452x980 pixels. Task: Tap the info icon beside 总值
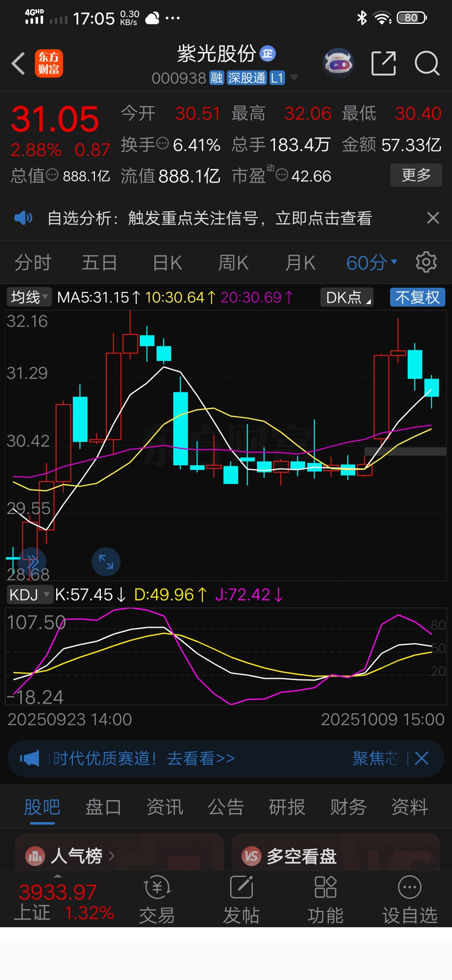[52, 175]
